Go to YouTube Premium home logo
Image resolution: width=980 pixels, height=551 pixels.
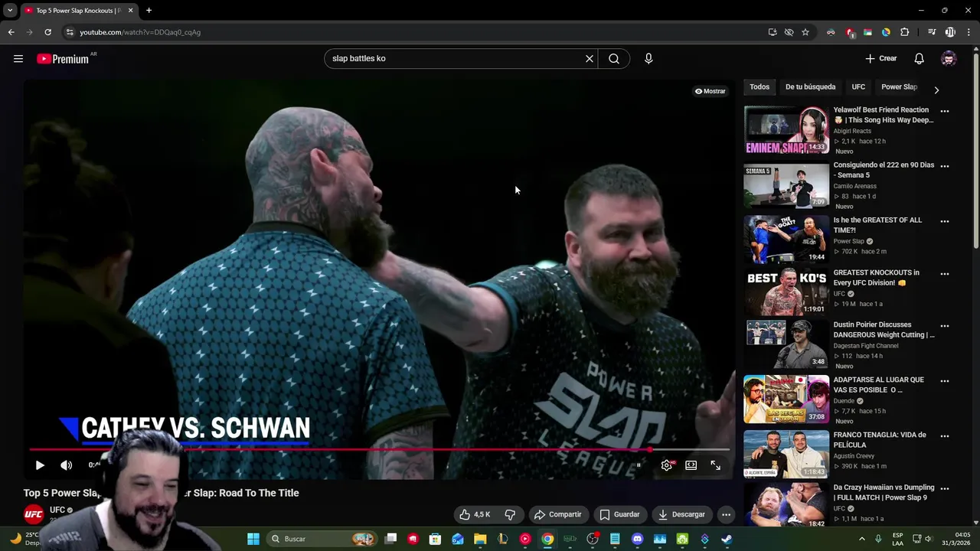pos(63,59)
